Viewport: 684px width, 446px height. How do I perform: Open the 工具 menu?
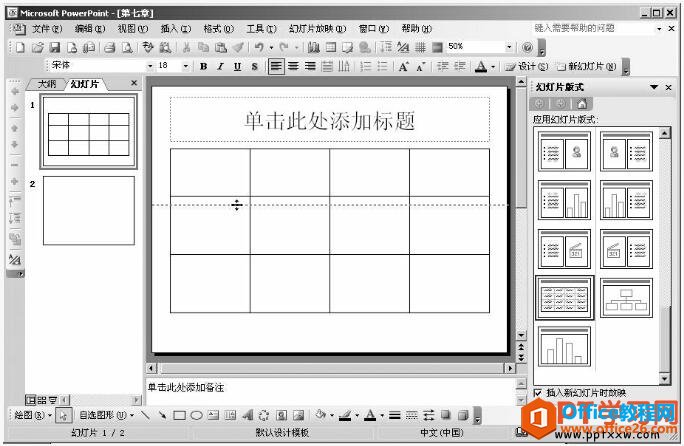[x=261, y=29]
